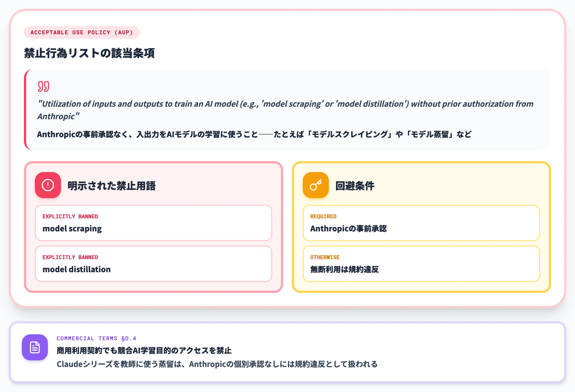Click the REQUIRED label

pyautogui.click(x=323, y=216)
